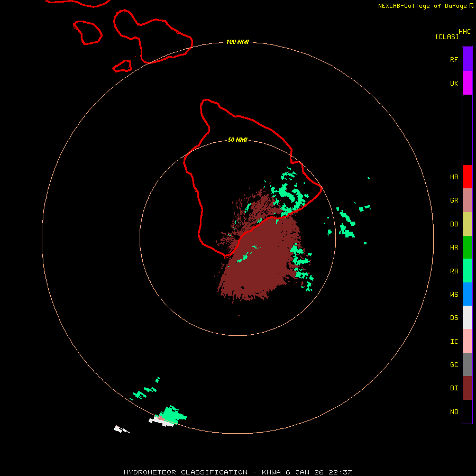Viewport: 476px width, 476px height.
Task: Click the ND legend label
Action: pos(454,411)
